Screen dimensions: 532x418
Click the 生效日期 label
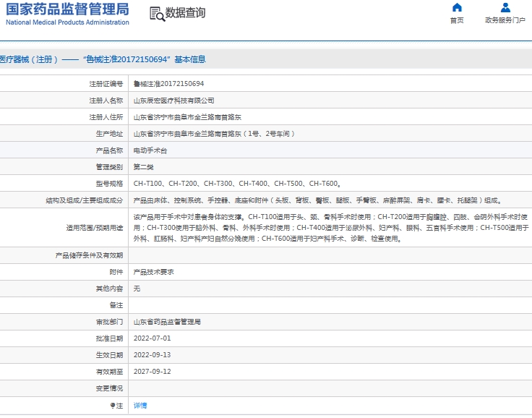pos(109,355)
